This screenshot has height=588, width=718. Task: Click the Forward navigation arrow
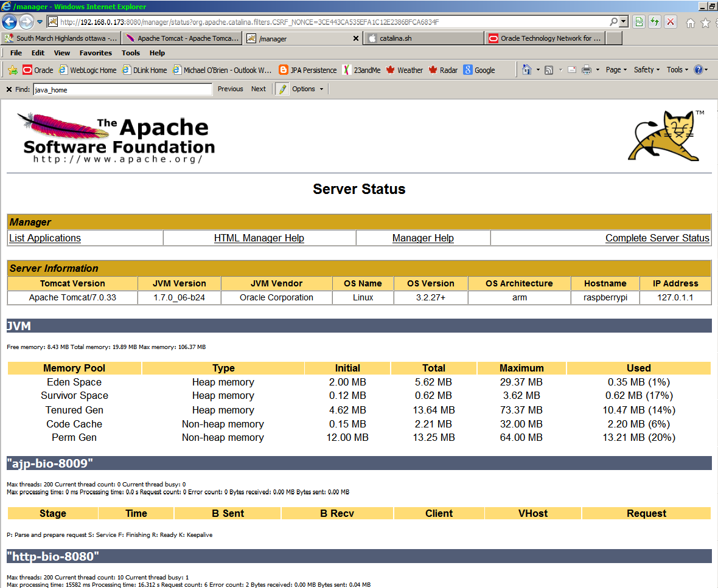pyautogui.click(x=27, y=21)
